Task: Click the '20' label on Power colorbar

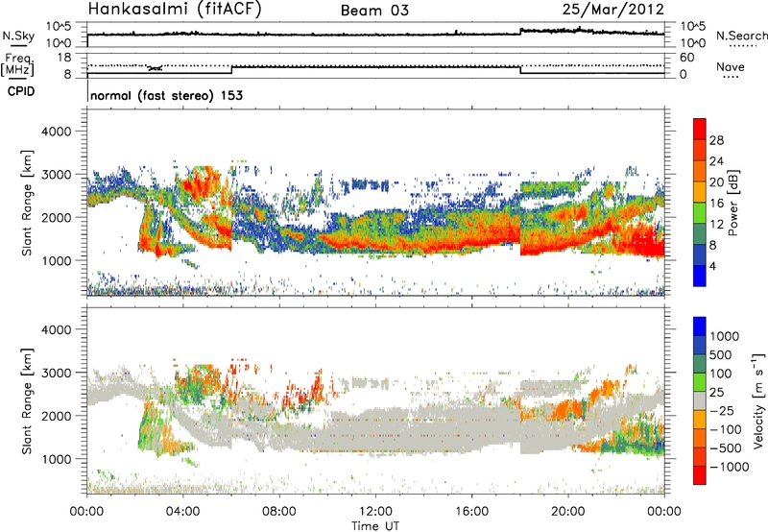Action: [x=716, y=182]
